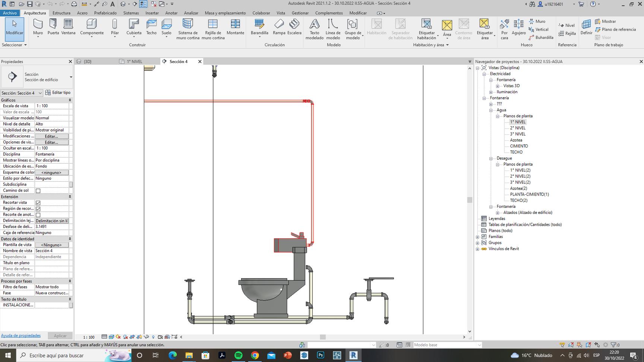Viewport: 644px width, 362px height.
Task: Click the Editar tipo button
Action: pos(58,93)
